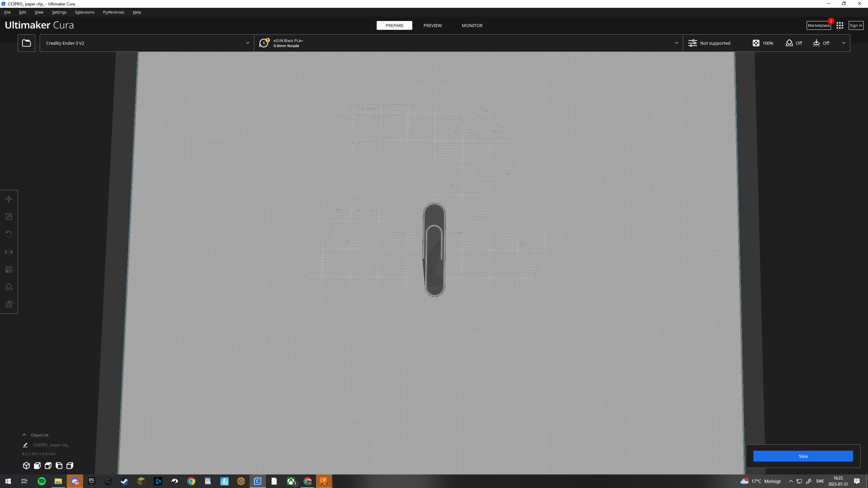Screen dimensions: 868x488
Task: Open the Xbox taskbar icon
Action: [291, 481]
